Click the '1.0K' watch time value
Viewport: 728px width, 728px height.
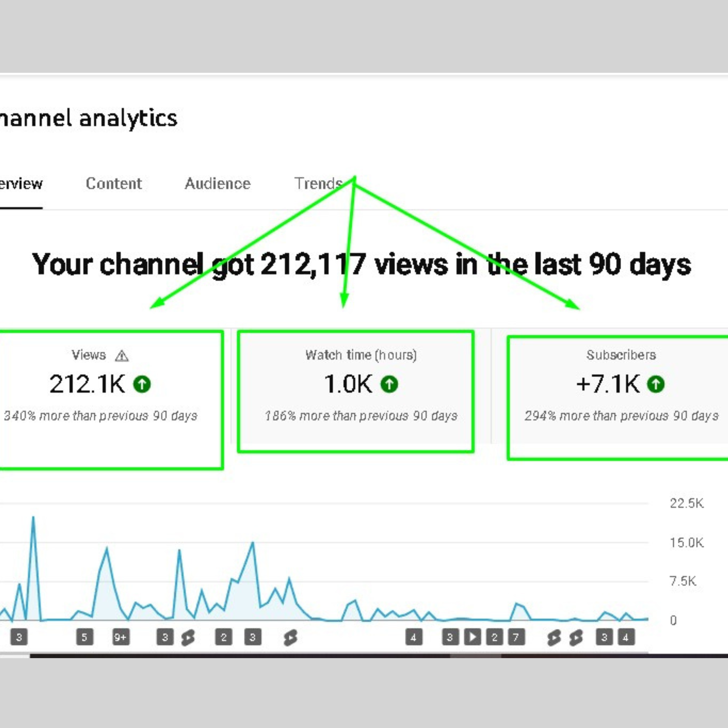click(x=348, y=384)
